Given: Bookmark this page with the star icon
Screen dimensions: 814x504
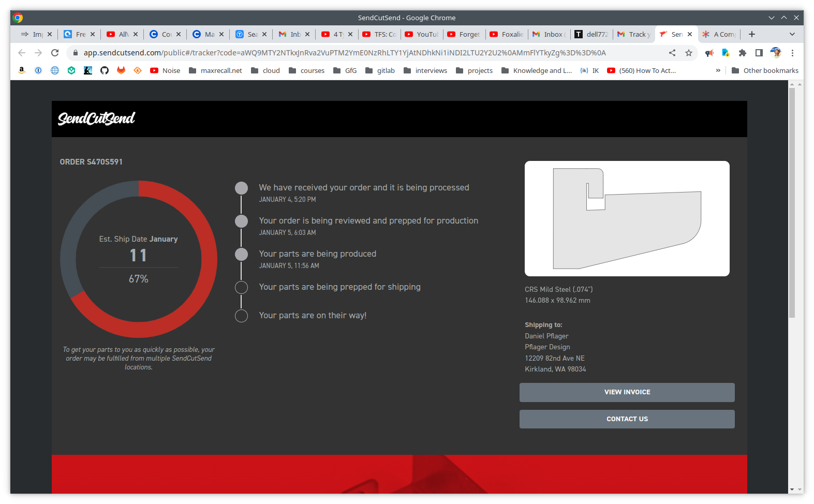Looking at the screenshot, I should click(688, 53).
